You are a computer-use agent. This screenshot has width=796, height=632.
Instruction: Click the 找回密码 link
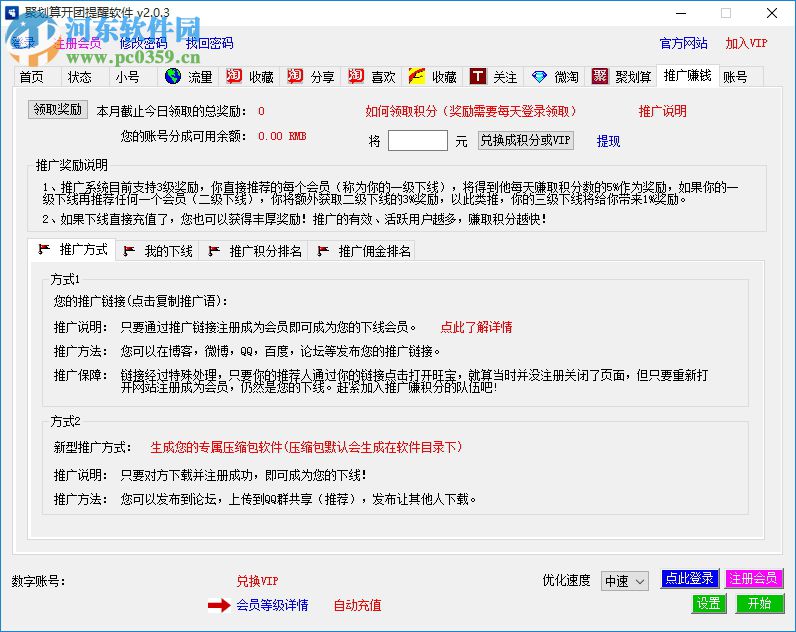pyautogui.click(x=209, y=43)
